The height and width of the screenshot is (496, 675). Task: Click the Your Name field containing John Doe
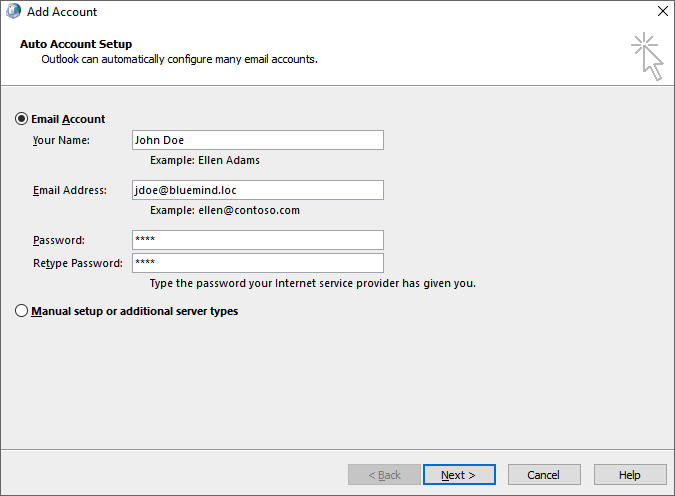tap(257, 140)
